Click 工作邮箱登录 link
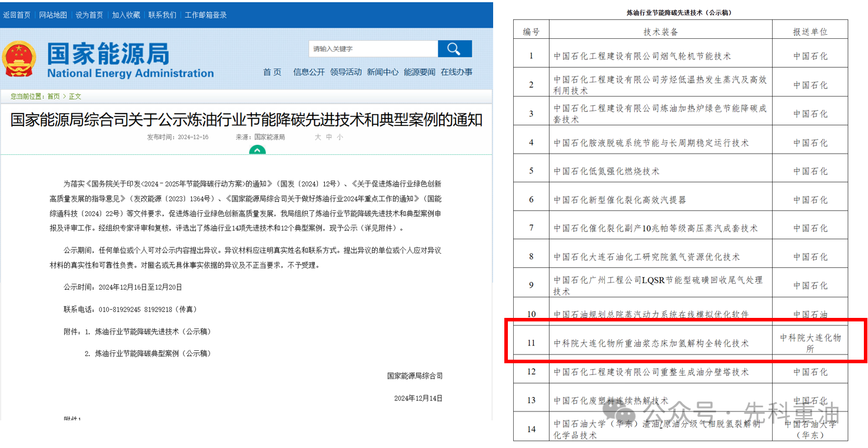Viewport: 868px width, 448px height. [205, 15]
